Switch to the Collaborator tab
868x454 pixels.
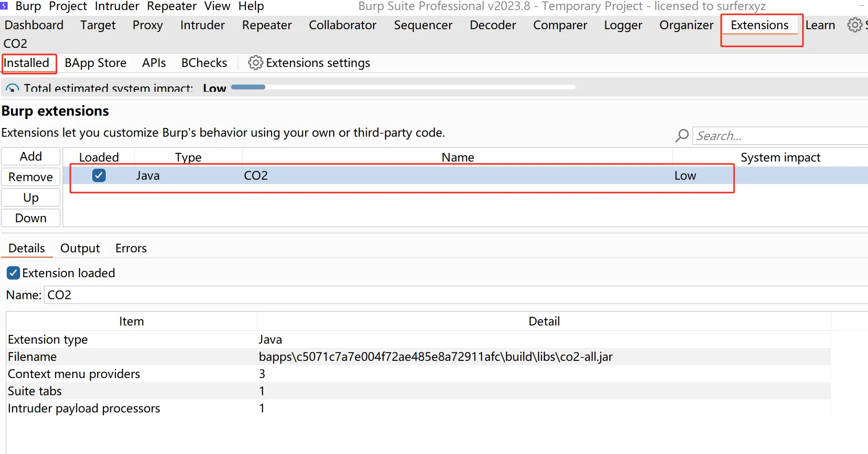tap(342, 25)
